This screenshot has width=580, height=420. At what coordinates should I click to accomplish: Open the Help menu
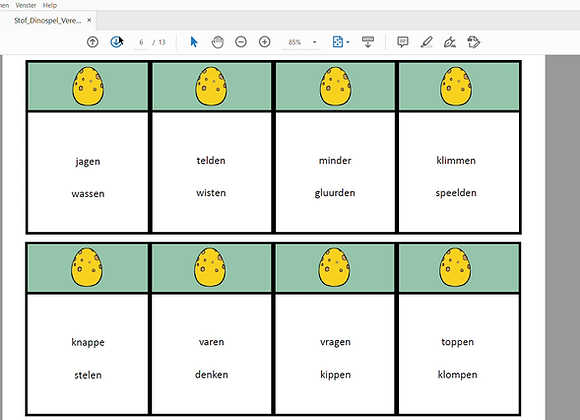(50, 5)
